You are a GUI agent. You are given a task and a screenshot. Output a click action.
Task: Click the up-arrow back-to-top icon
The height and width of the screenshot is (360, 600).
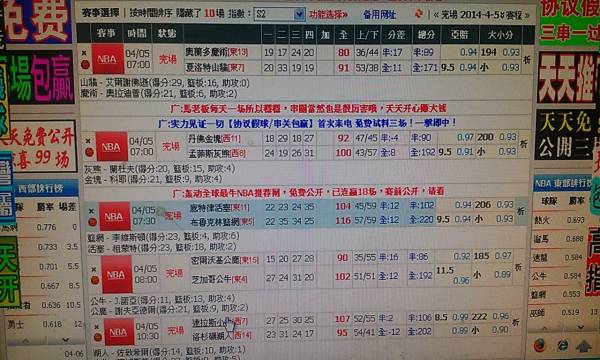pyautogui.click(x=584, y=347)
